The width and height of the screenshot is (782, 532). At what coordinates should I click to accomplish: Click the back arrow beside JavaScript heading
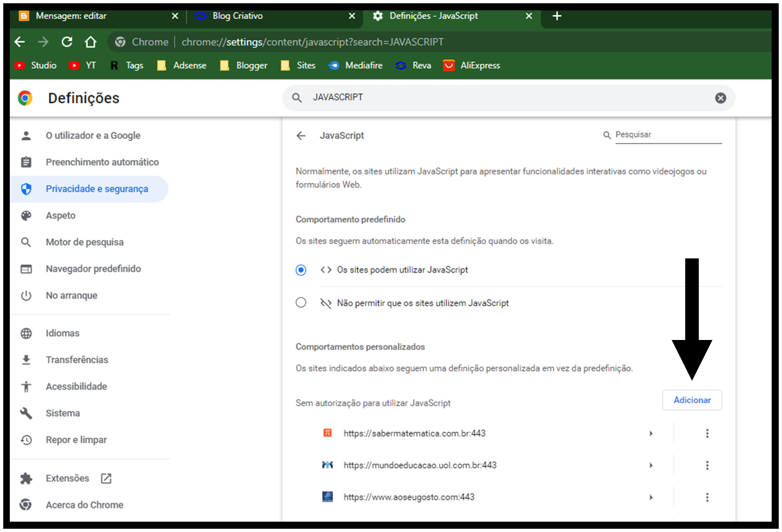tap(301, 135)
